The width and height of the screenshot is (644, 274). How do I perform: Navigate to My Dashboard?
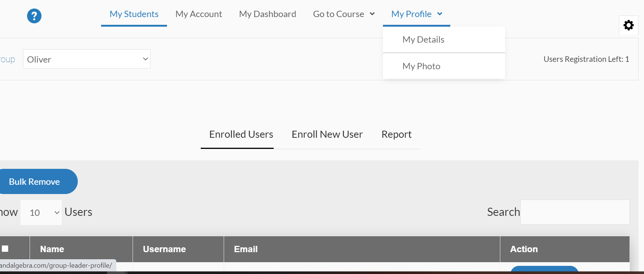267,14
